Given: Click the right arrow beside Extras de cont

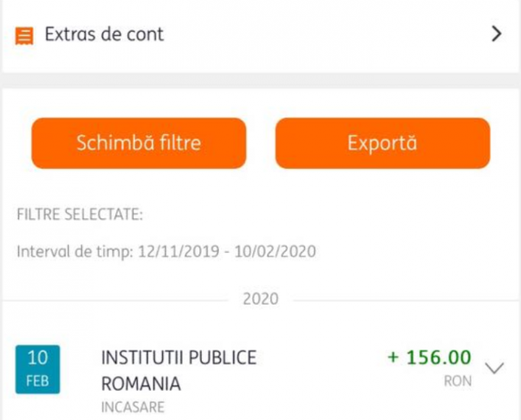Looking at the screenshot, I should pyautogui.click(x=497, y=34).
